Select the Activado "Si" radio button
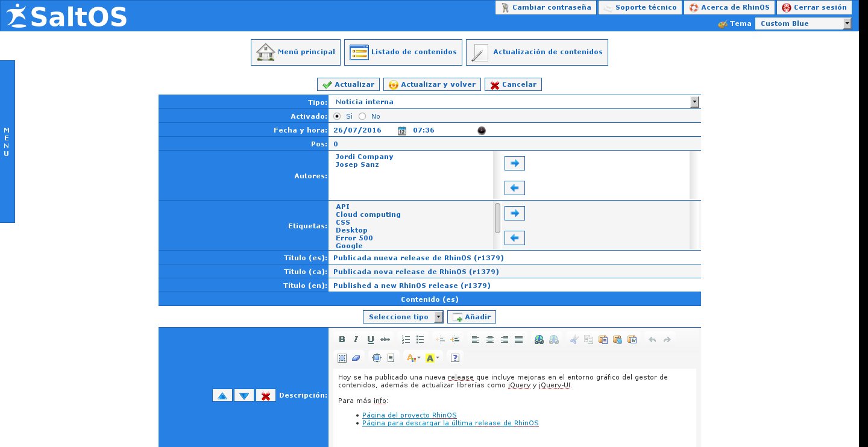 point(337,116)
